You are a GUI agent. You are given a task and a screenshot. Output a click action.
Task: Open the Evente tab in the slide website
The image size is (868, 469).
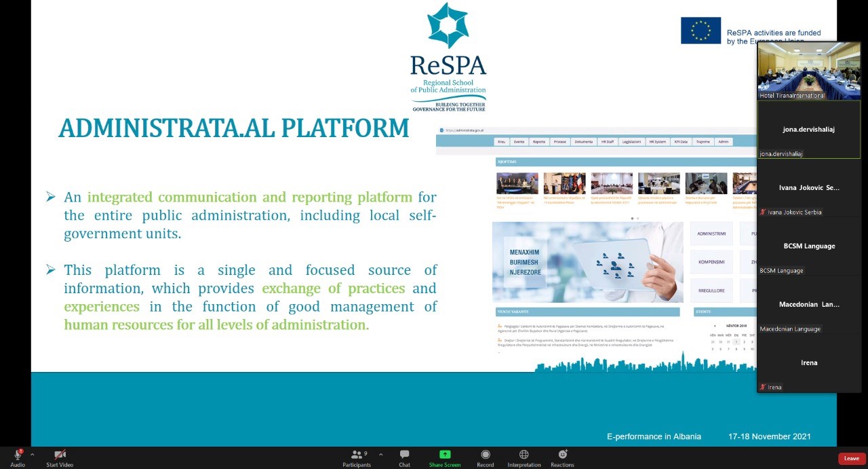pyautogui.click(x=519, y=142)
